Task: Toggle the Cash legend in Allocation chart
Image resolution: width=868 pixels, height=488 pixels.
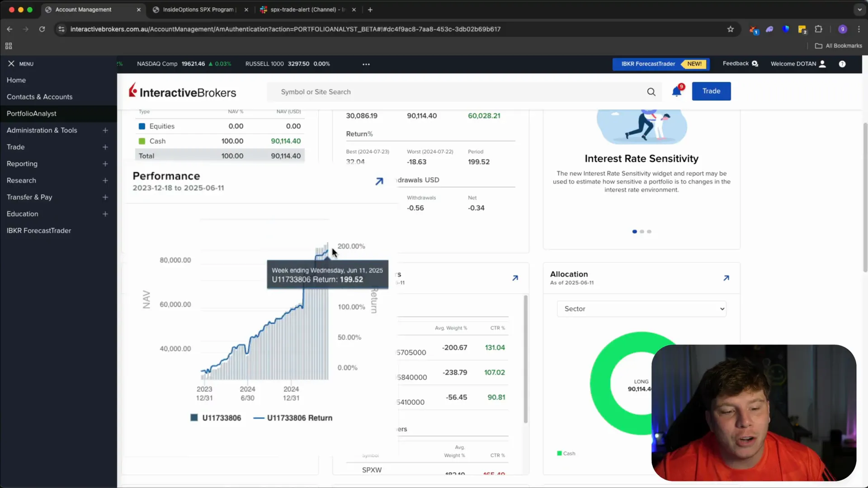Action: (x=566, y=453)
